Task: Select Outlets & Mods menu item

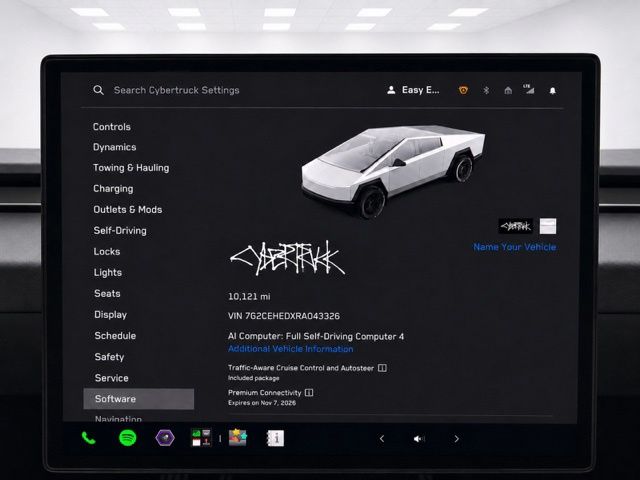Action: point(128,210)
